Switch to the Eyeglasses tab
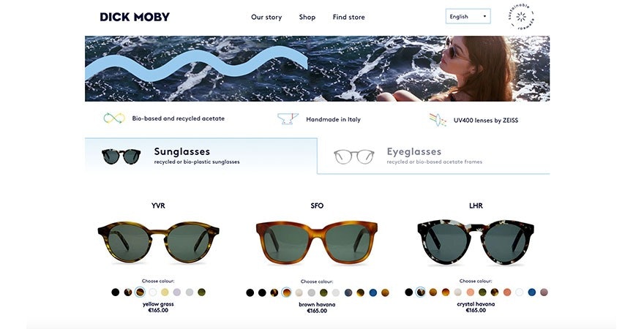644x329 pixels. [433, 156]
